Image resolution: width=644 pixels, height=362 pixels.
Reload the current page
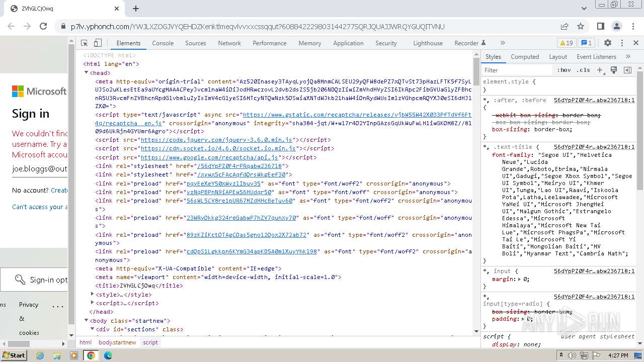pyautogui.click(x=43, y=26)
